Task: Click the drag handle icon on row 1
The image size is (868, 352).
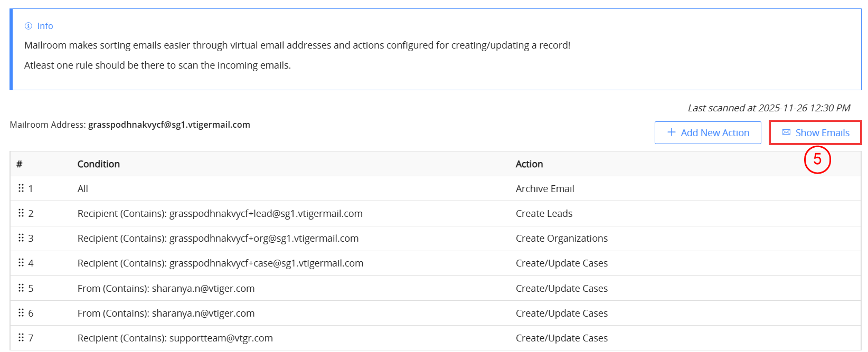Action: click(21, 188)
